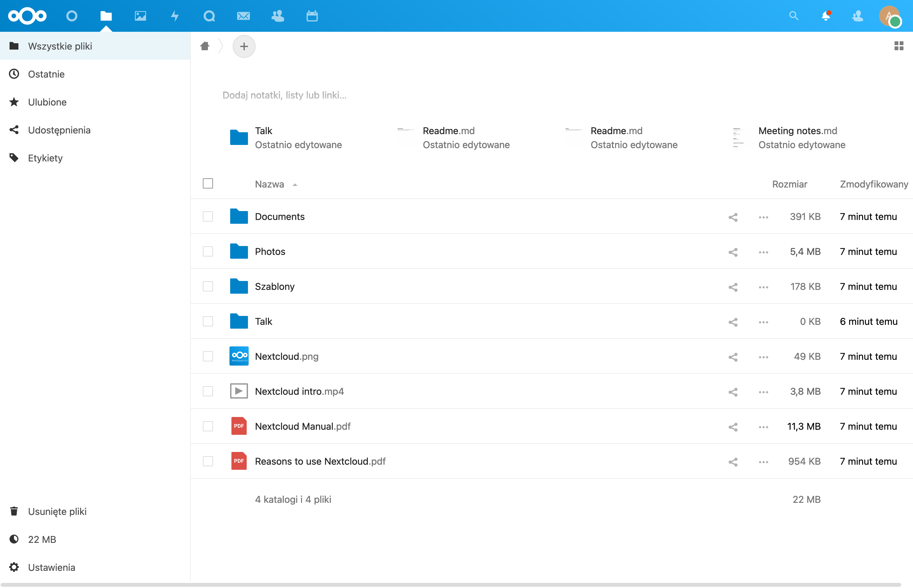Click the 22 MB storage quota entry

(x=95, y=539)
